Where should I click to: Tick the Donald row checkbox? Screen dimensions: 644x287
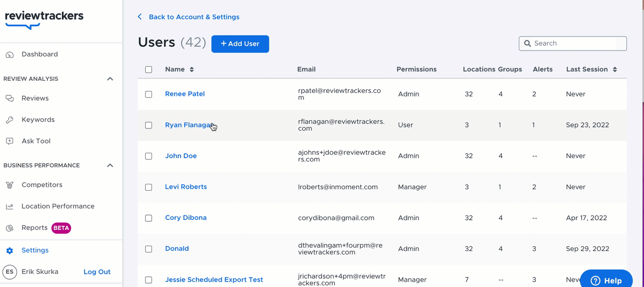pyautogui.click(x=149, y=249)
